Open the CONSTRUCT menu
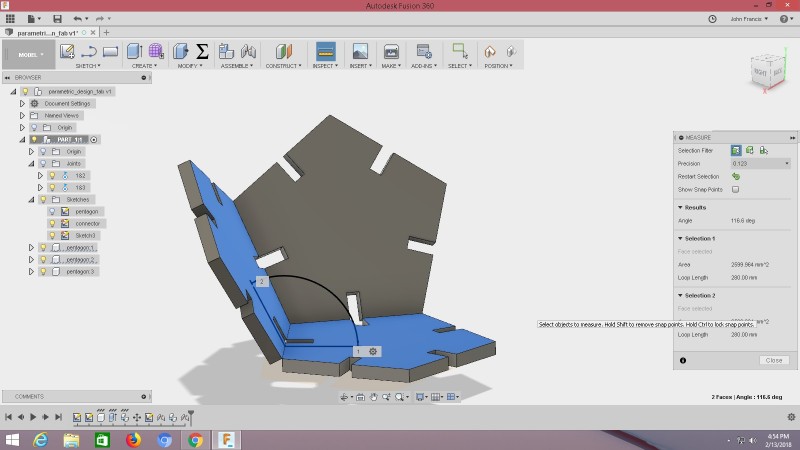Viewport: 800px width, 450px height. click(283, 66)
